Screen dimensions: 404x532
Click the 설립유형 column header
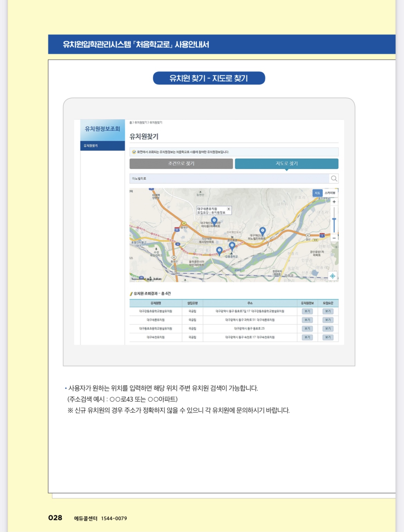point(192,303)
